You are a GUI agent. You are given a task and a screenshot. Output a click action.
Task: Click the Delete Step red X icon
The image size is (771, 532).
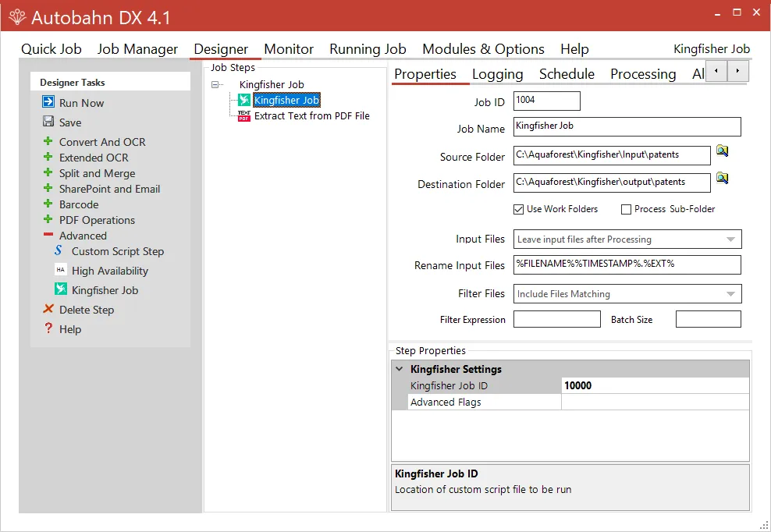coord(48,310)
